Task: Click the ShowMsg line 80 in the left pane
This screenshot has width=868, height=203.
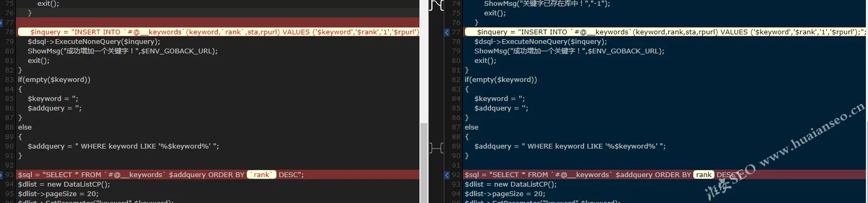Action: (x=123, y=51)
